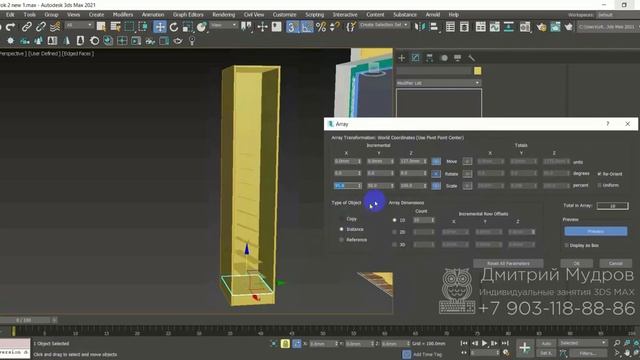Open the Animation menu
This screenshot has height=360, width=640.
click(x=153, y=15)
